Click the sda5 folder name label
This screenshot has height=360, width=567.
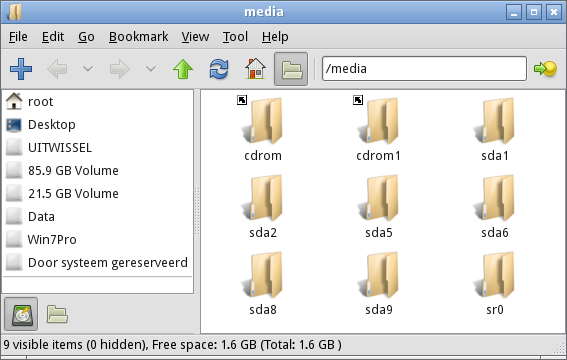tap(379, 233)
